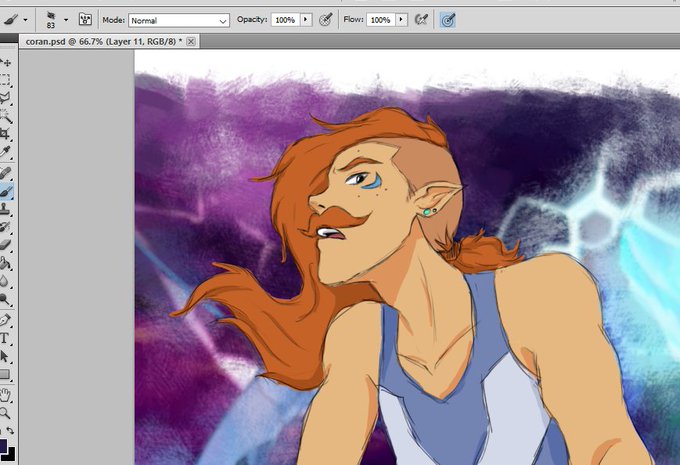This screenshot has height=465, width=680.
Task: Select the Blur tool
Action: (x=5, y=281)
